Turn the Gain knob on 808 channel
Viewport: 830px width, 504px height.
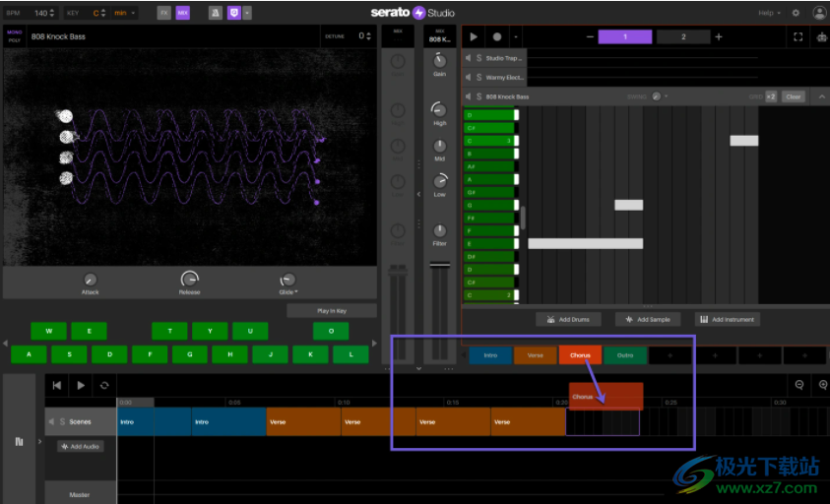point(439,60)
